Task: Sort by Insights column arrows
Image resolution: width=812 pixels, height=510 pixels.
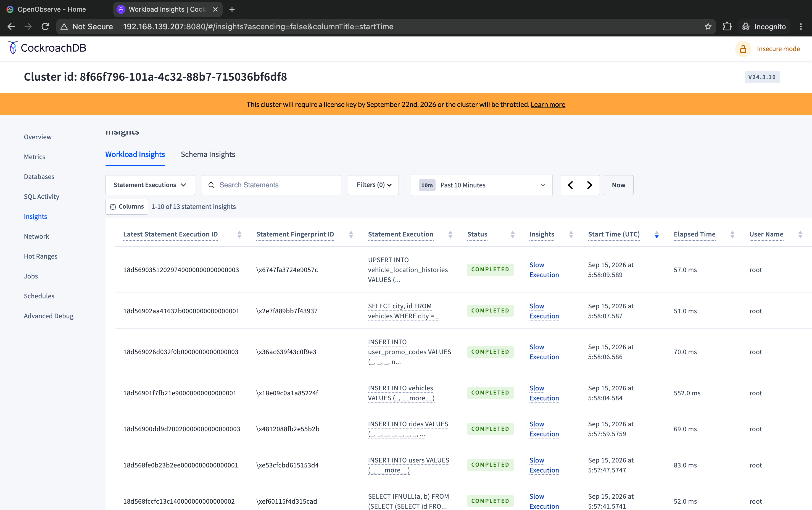Action: [x=571, y=235]
